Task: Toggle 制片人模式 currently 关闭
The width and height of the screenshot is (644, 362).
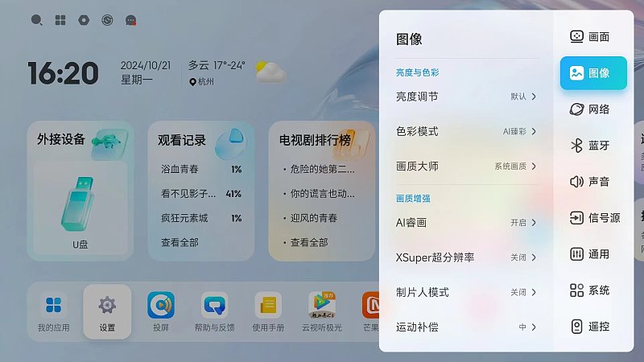Action: (x=466, y=292)
